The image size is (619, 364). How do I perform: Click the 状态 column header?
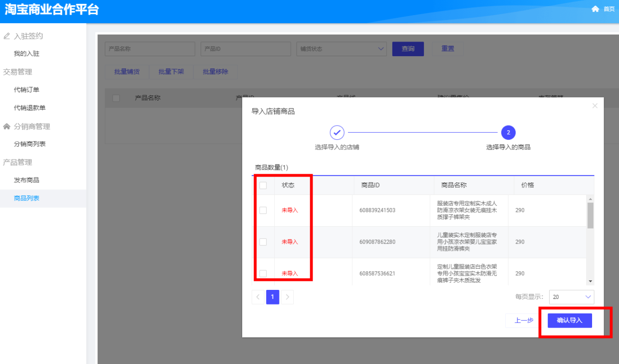click(x=288, y=185)
